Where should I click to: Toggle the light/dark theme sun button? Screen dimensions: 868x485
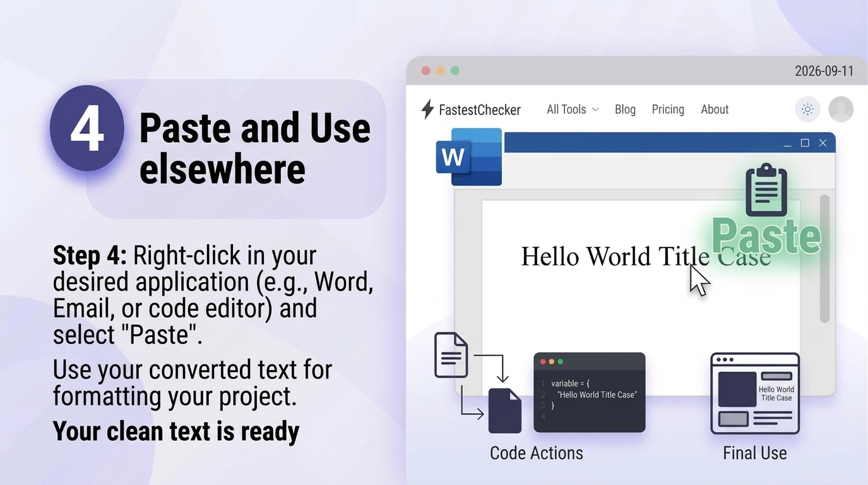pos(807,109)
